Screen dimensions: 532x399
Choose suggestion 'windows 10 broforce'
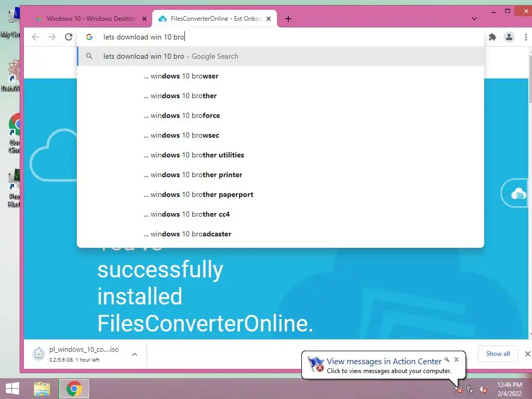coord(281,115)
